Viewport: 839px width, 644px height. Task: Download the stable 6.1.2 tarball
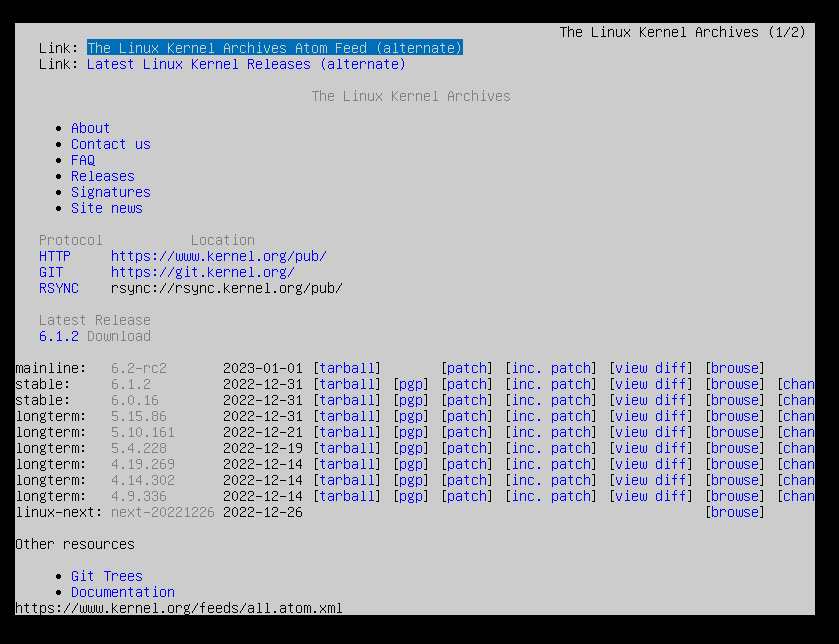click(x=347, y=385)
